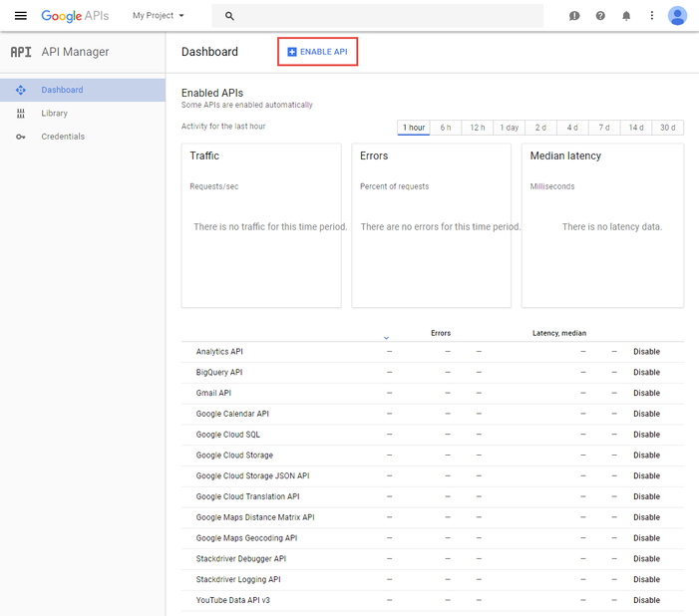Select the 2 d time range

(540, 128)
